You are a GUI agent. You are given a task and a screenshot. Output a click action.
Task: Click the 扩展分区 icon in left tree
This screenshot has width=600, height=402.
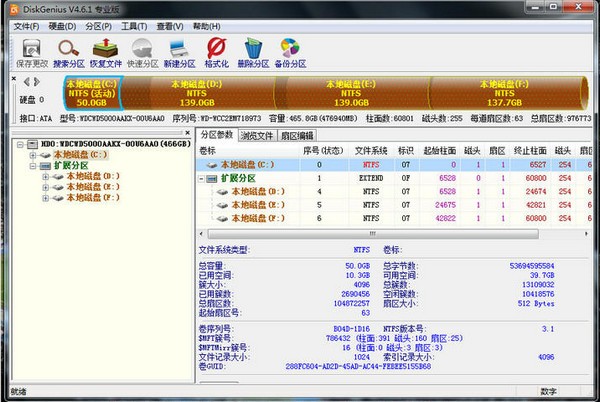coord(46,166)
